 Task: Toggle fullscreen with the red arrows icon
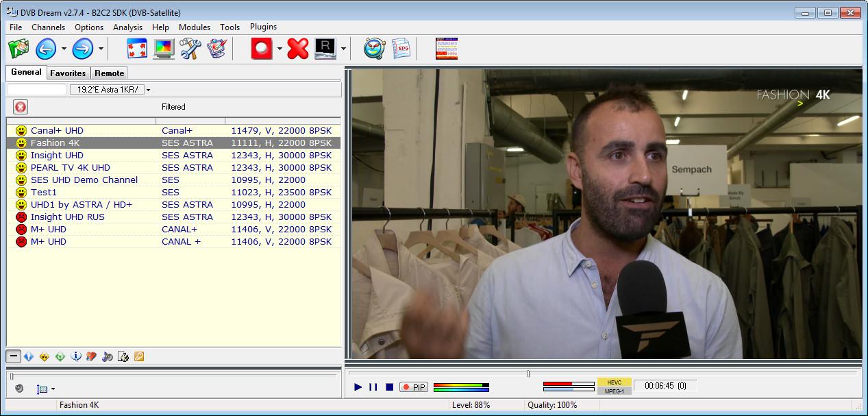point(138,49)
